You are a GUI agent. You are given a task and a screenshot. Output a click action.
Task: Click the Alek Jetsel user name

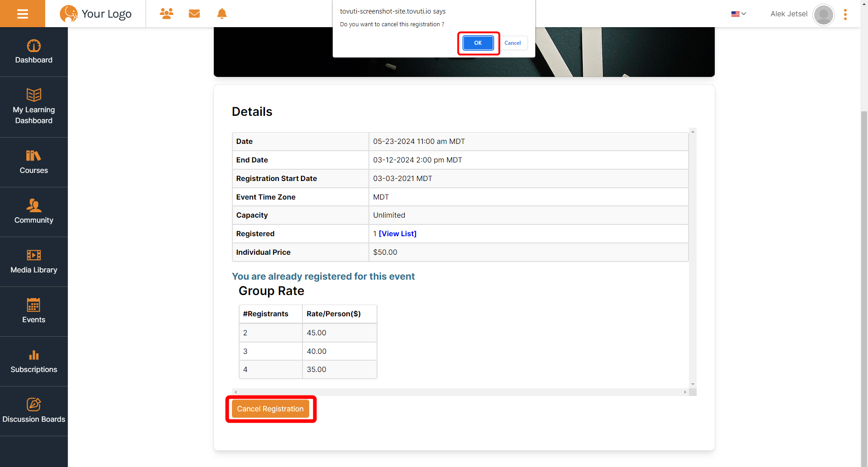[789, 14]
